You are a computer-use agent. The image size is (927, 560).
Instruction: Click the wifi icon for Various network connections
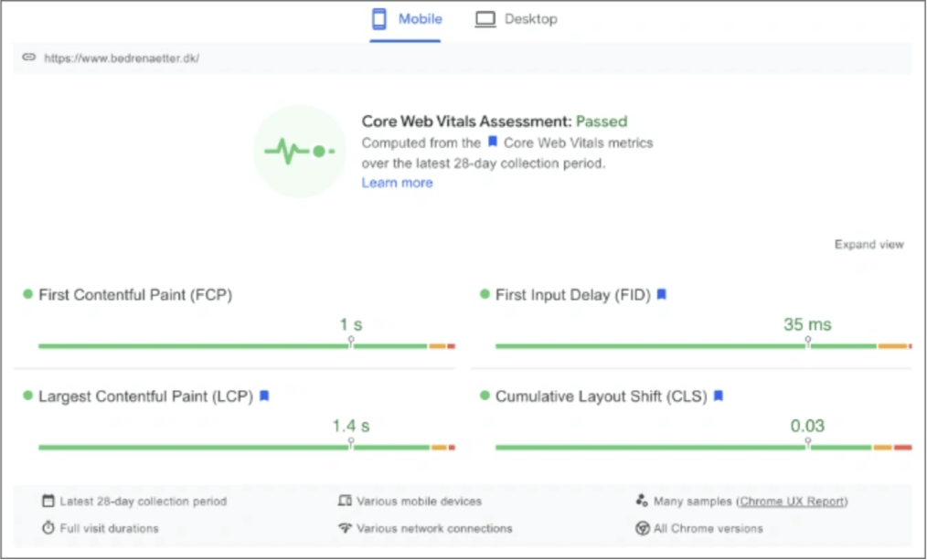(345, 528)
